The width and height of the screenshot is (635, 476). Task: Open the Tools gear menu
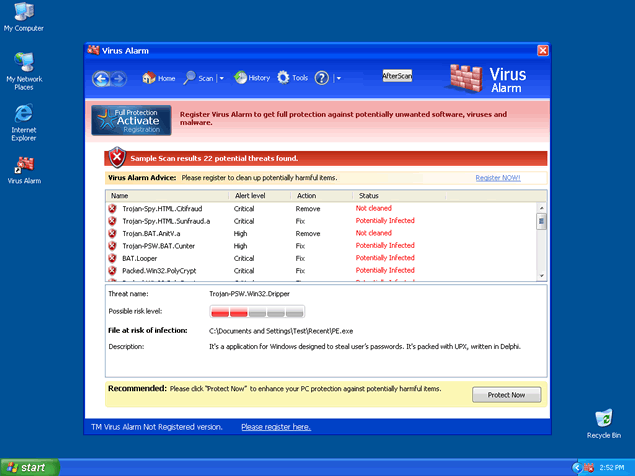[x=285, y=78]
